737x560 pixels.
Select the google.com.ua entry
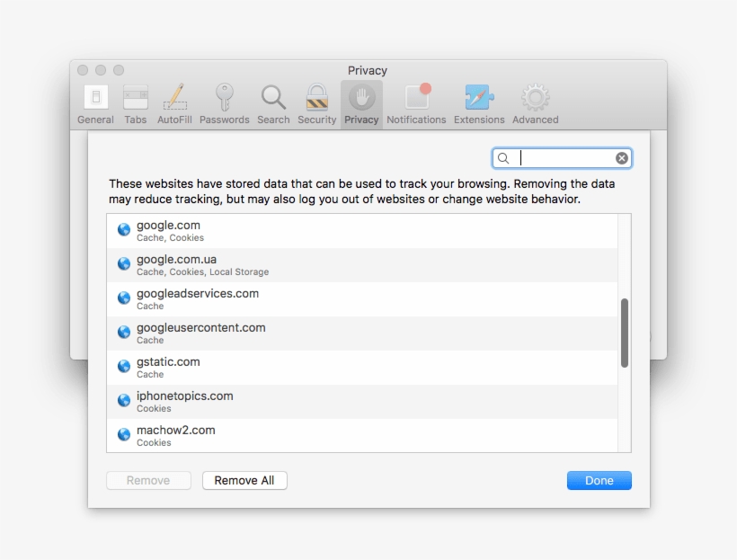(x=362, y=265)
